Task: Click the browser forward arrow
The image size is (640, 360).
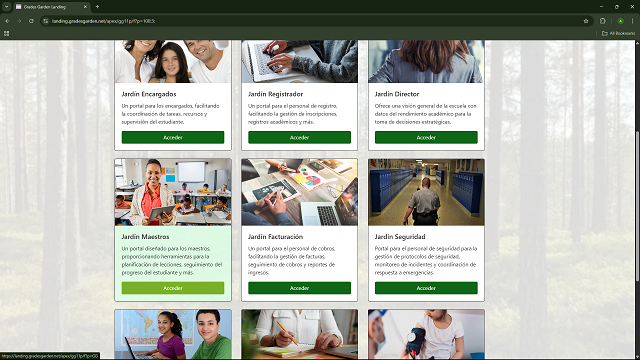Action: pyautogui.click(x=19, y=21)
